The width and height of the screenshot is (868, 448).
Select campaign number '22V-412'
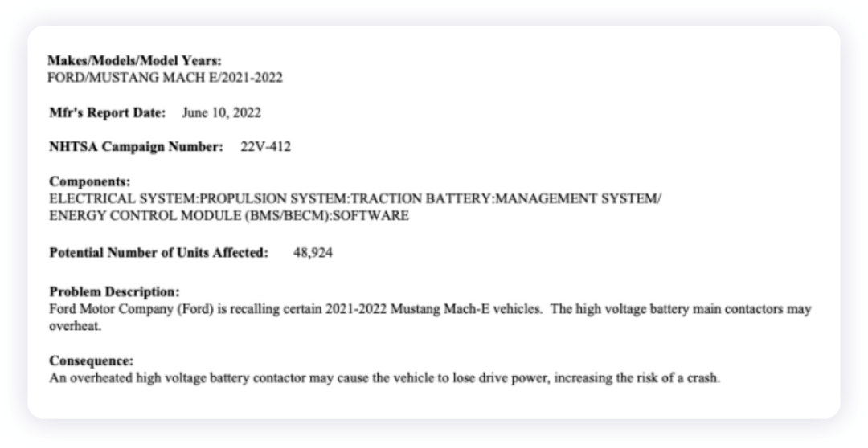click(266, 147)
